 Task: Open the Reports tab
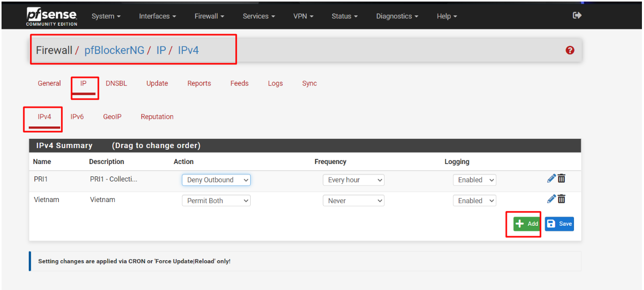pos(199,83)
